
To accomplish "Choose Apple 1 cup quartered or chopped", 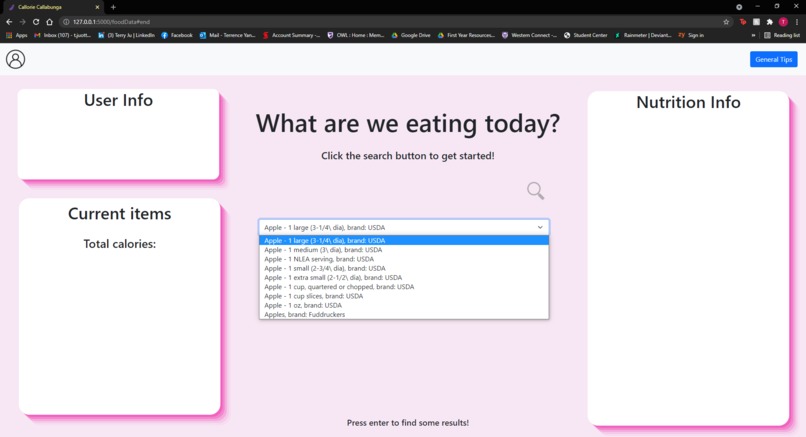I will pos(404,286).
